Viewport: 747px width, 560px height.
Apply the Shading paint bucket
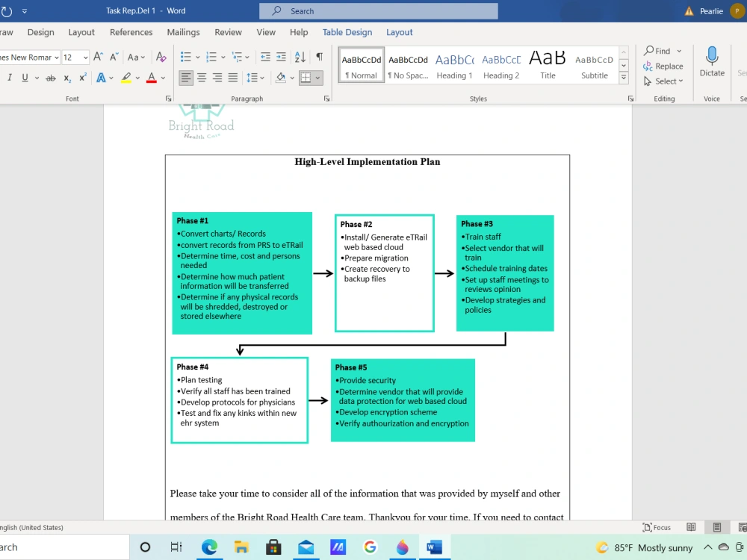[x=281, y=78]
